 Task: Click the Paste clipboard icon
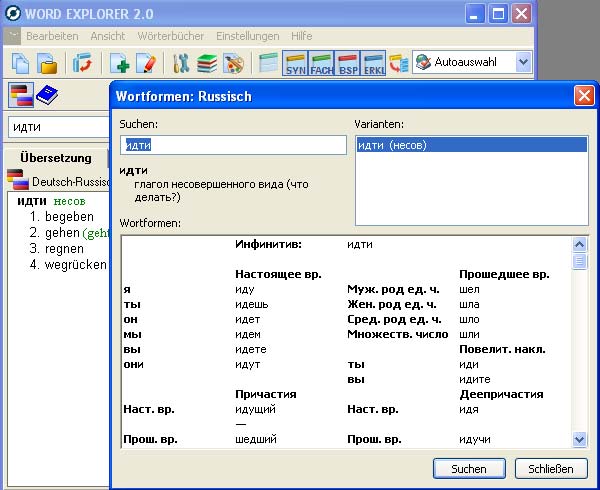coord(47,63)
